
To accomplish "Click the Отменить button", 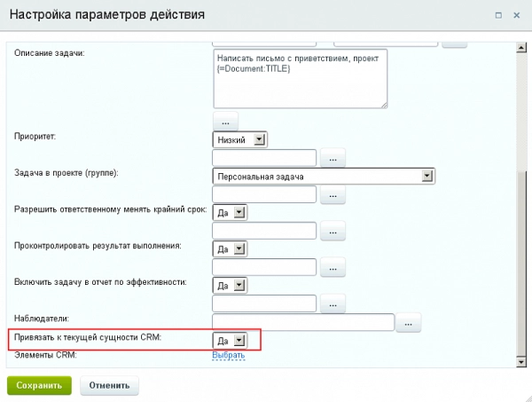I will pos(109,386).
